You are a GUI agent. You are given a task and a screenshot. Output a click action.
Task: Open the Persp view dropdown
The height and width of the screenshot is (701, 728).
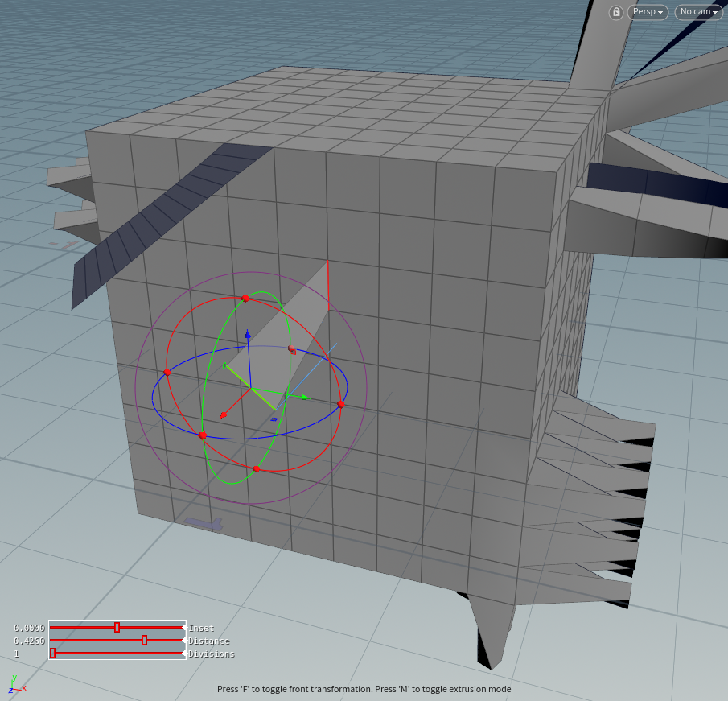pos(647,12)
